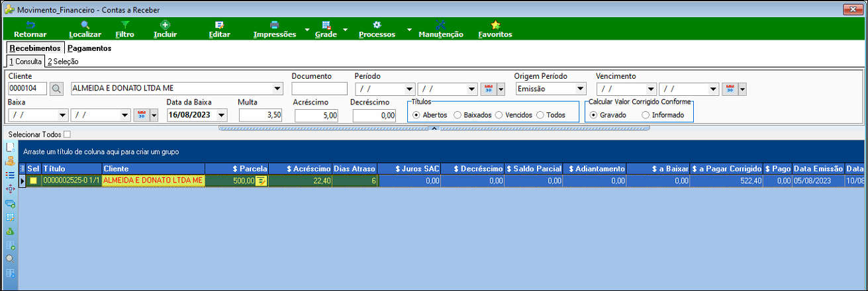This screenshot has height=291, width=868.
Task: Click the four-arrows move sidebar icon
Action: tap(10, 188)
